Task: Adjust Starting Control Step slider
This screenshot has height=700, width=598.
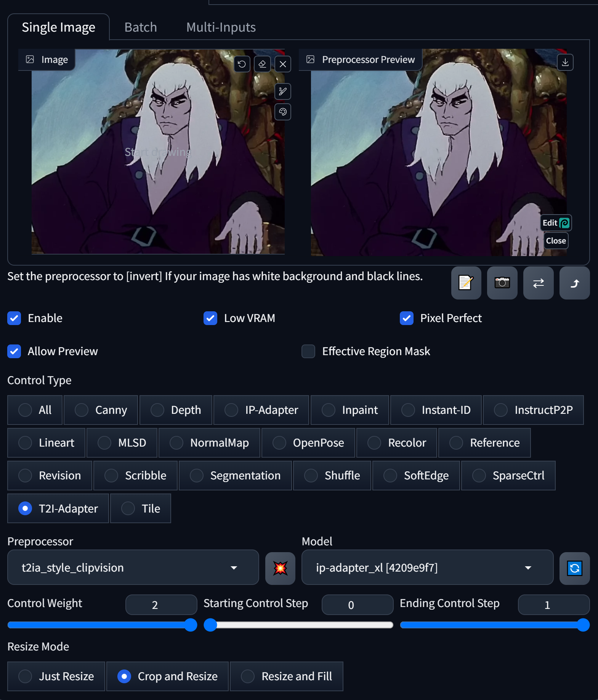Action: pyautogui.click(x=298, y=625)
